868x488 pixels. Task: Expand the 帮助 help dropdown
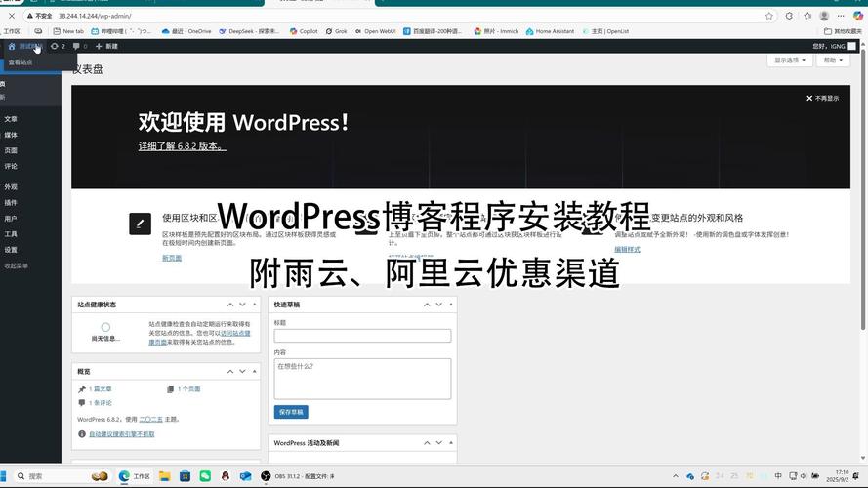(833, 61)
